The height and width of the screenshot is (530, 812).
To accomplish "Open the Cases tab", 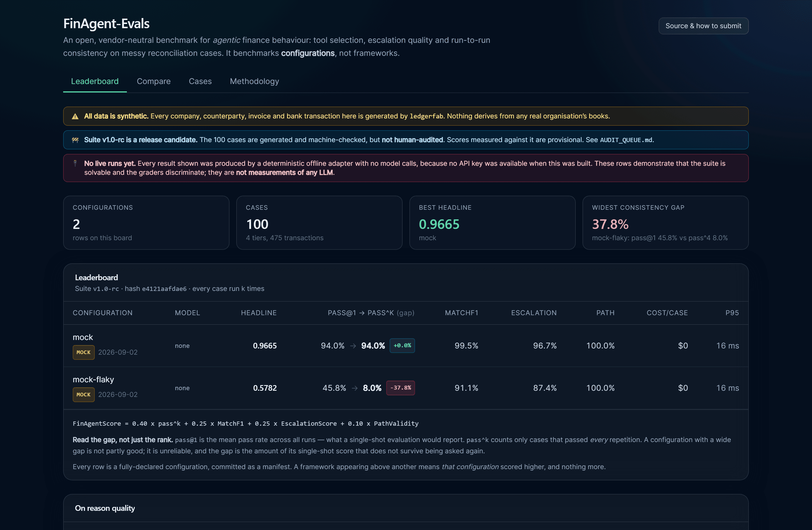I will 200,81.
